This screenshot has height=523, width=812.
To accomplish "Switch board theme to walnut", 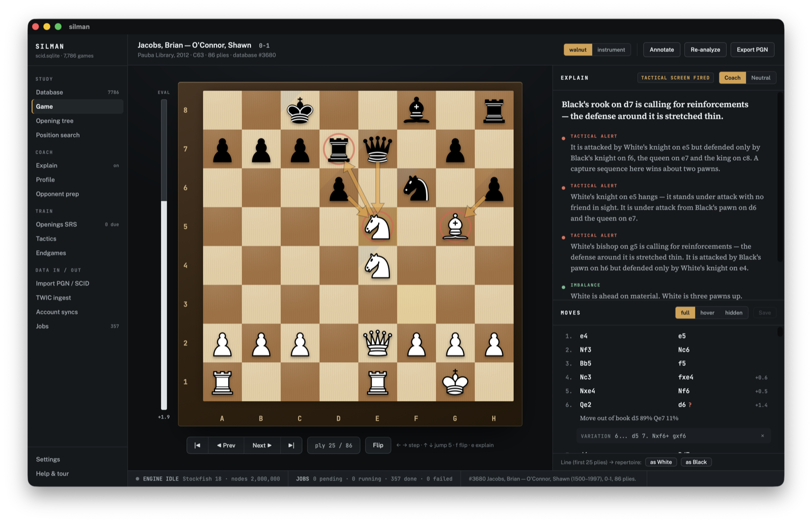I will [x=578, y=50].
